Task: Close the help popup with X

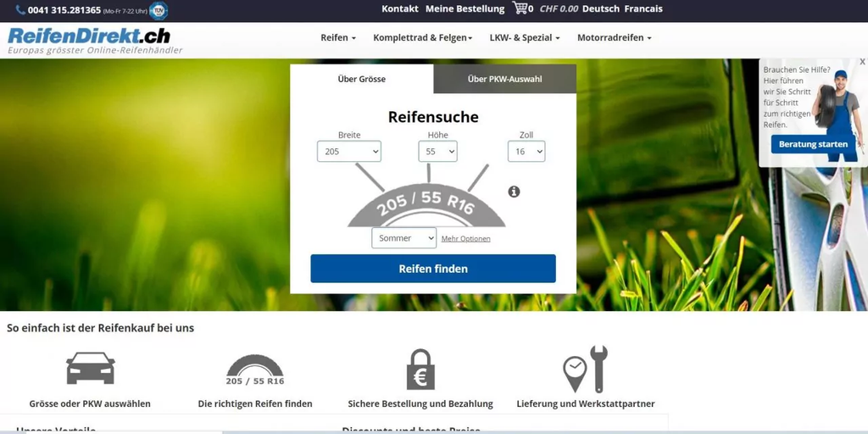Action: [x=862, y=62]
